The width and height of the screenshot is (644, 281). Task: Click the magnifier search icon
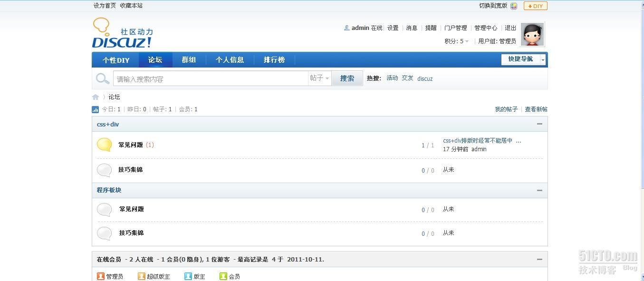pos(103,78)
